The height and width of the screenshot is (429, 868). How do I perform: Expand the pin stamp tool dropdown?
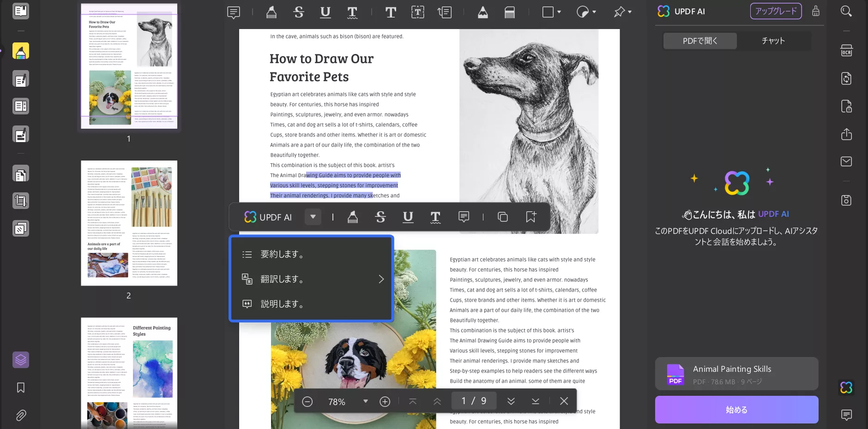630,12
